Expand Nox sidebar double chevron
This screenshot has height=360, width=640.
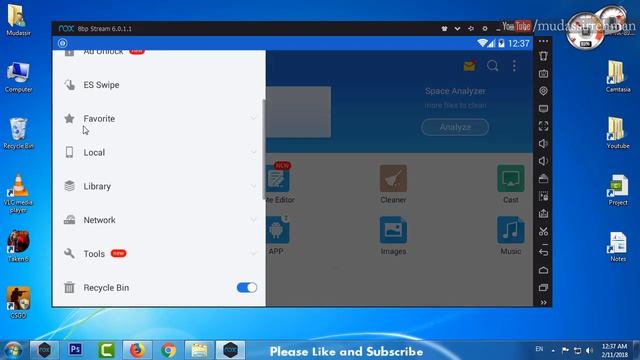click(x=543, y=302)
